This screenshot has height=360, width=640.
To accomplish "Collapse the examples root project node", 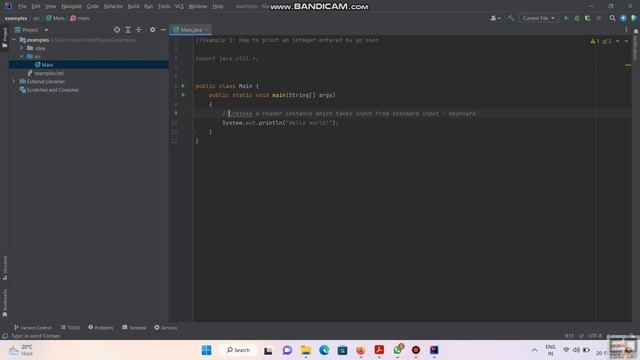I will coord(14,40).
